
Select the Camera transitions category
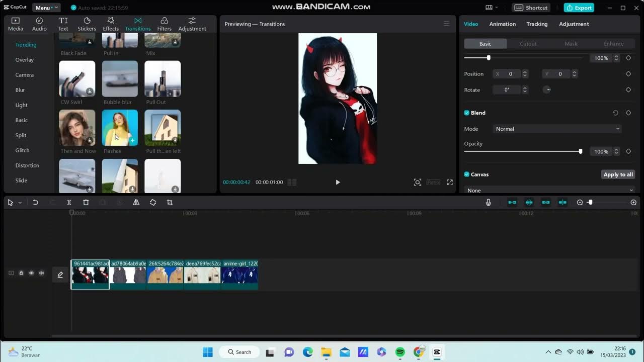pos(25,75)
